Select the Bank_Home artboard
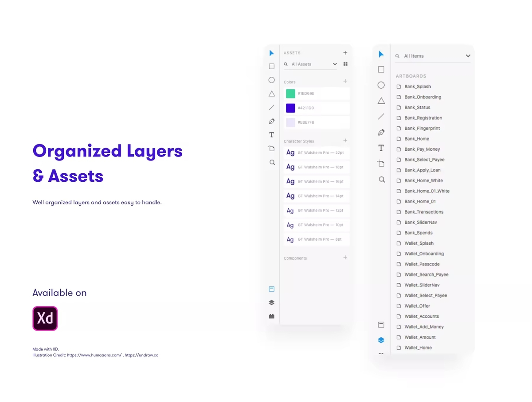 416,139
